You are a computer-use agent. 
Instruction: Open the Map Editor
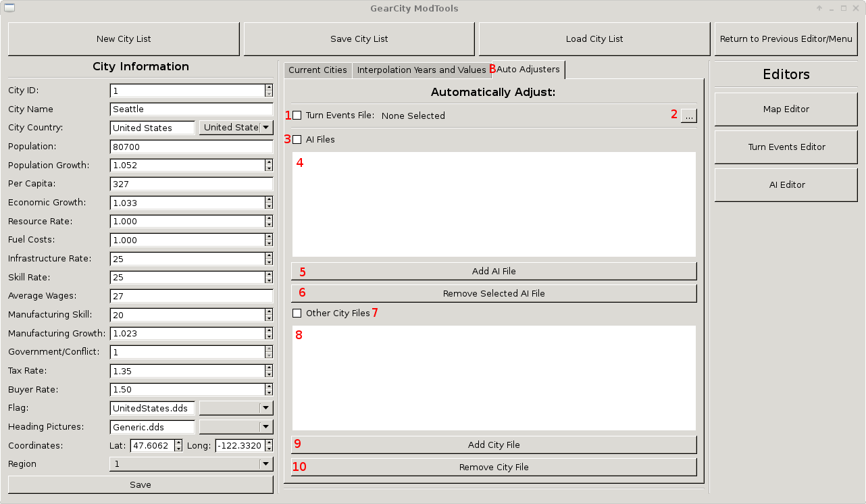click(786, 109)
